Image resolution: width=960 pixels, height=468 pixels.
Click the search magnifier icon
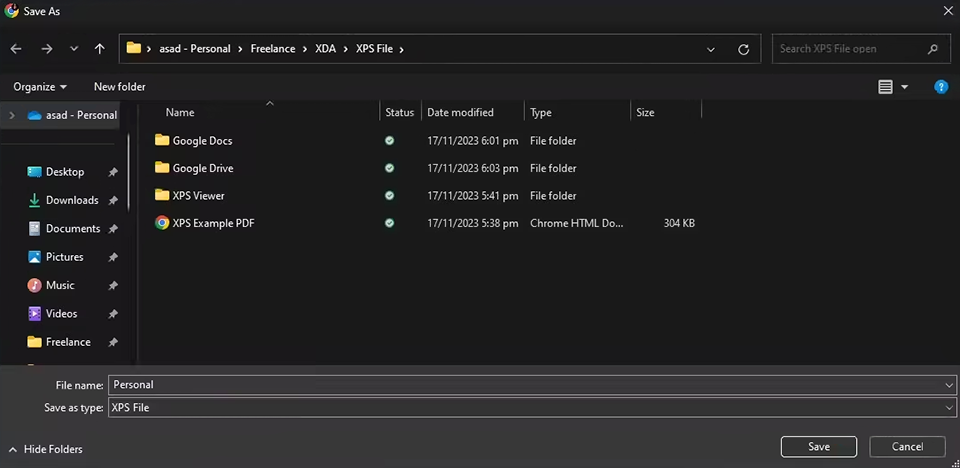pyautogui.click(x=932, y=49)
